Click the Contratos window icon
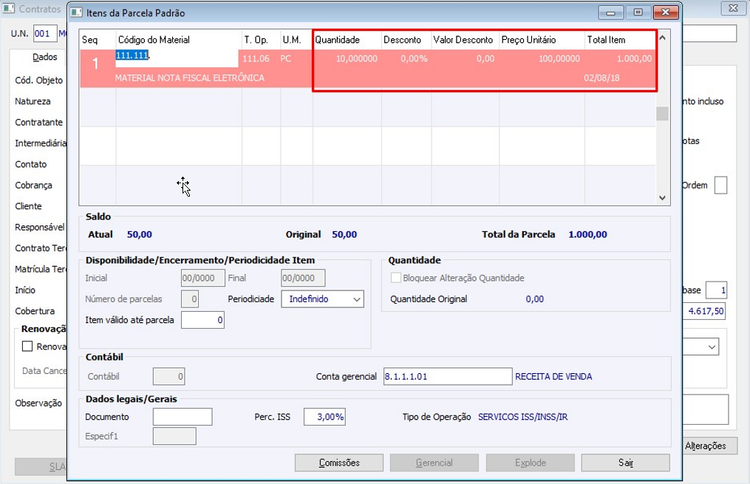750x484 pixels. point(8,8)
